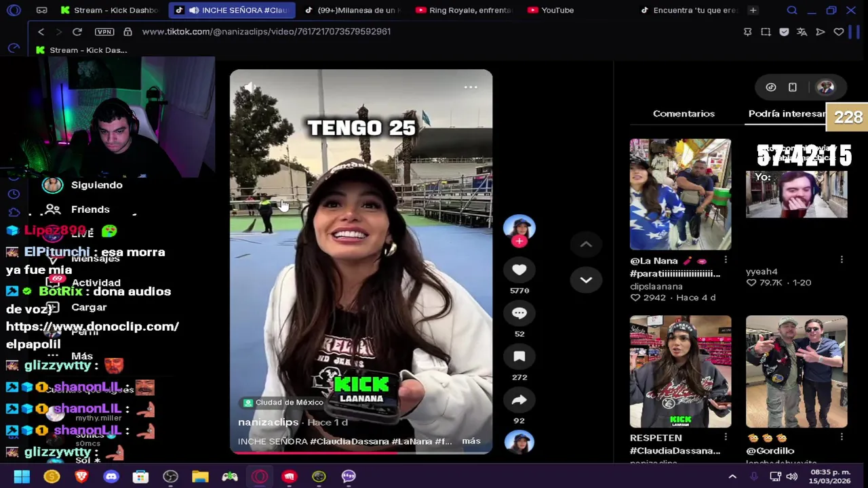Switch to the Milanesa TikTok tab

coord(353,10)
